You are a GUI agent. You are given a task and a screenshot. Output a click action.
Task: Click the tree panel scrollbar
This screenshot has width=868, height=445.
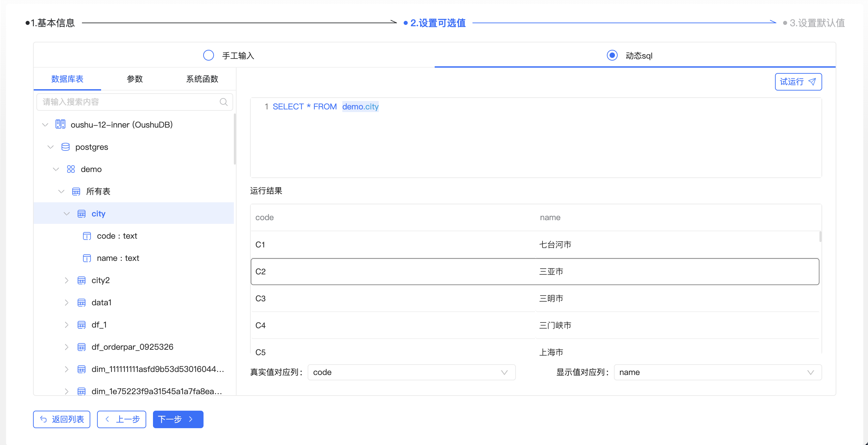235,139
